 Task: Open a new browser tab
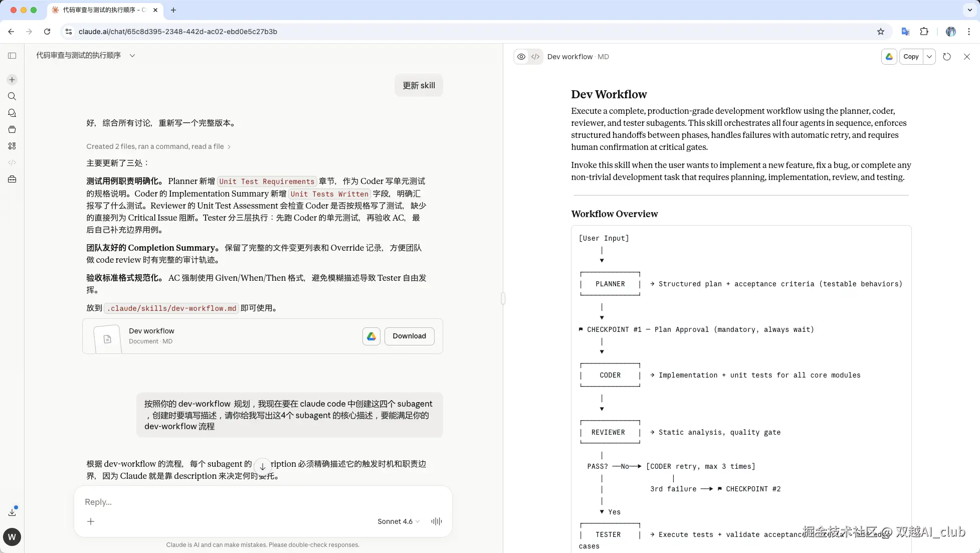pos(173,10)
